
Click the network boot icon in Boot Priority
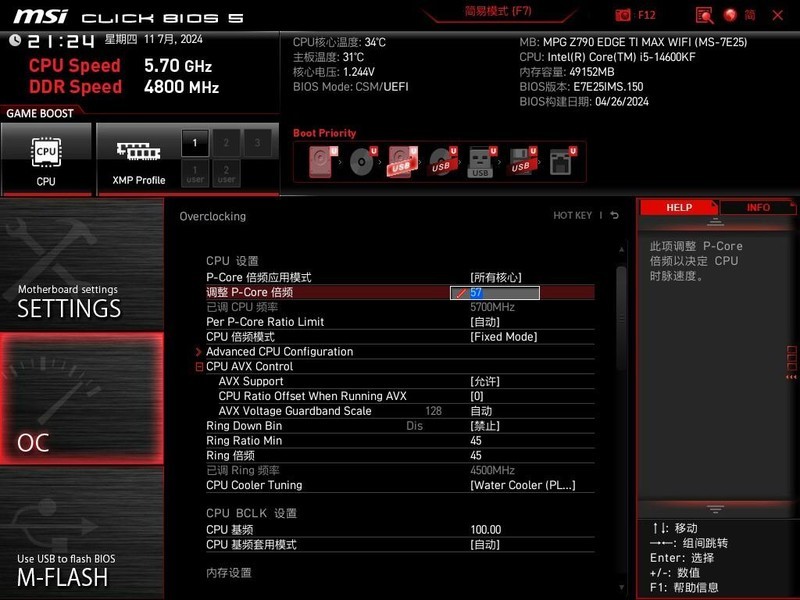560,160
